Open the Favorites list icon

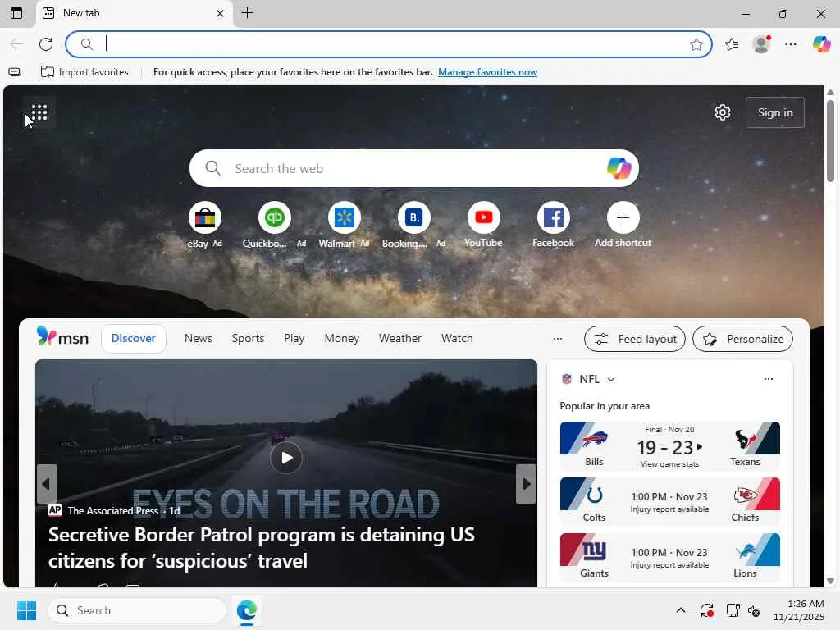click(732, 44)
